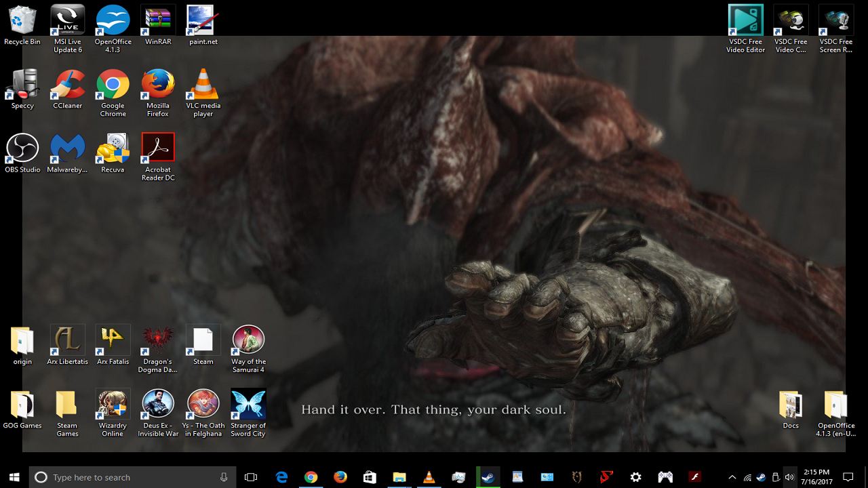868x488 pixels.
Task: Open the Action Center notifications icon
Action: point(848,477)
